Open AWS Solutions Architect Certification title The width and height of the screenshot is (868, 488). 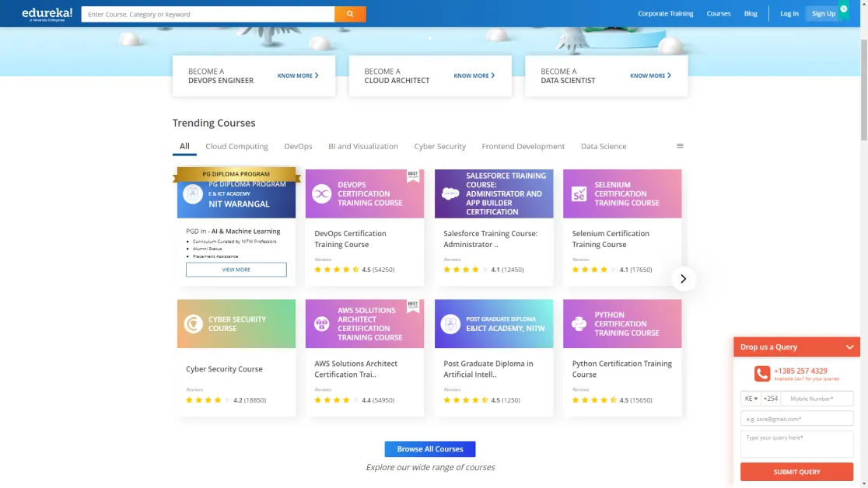click(356, 369)
